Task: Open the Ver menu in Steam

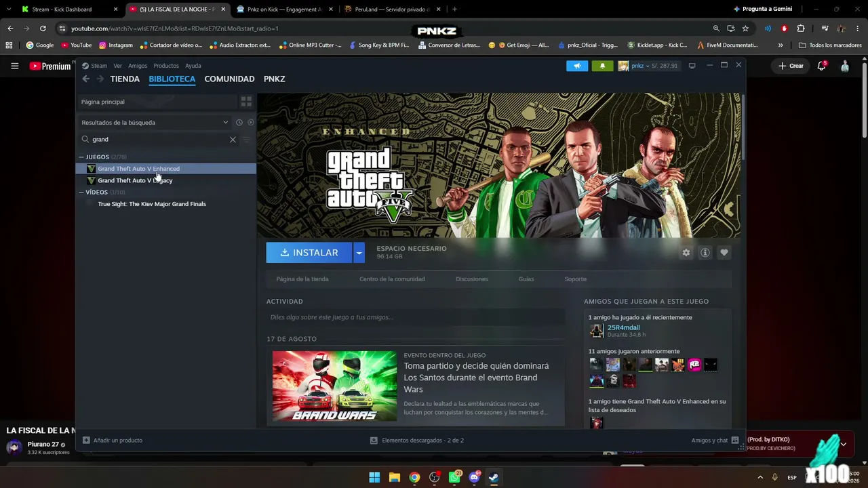Action: pyautogui.click(x=118, y=66)
